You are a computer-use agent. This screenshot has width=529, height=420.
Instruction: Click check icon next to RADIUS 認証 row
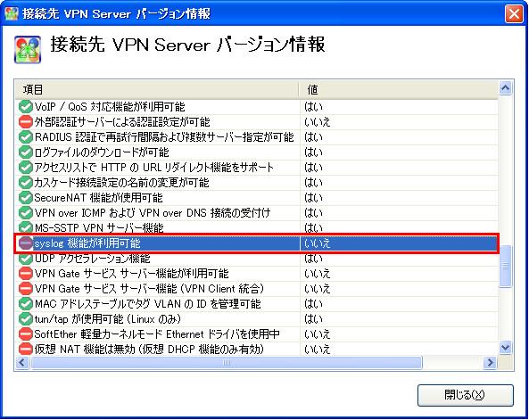(x=25, y=137)
